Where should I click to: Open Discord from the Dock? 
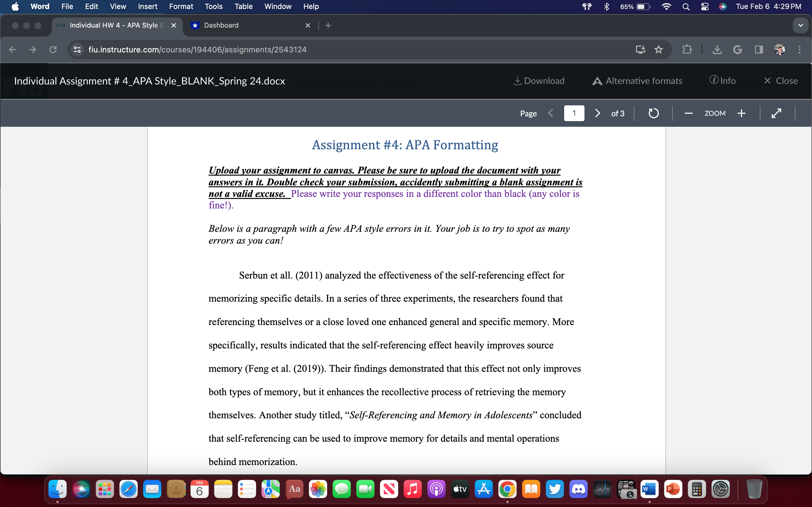click(x=579, y=489)
